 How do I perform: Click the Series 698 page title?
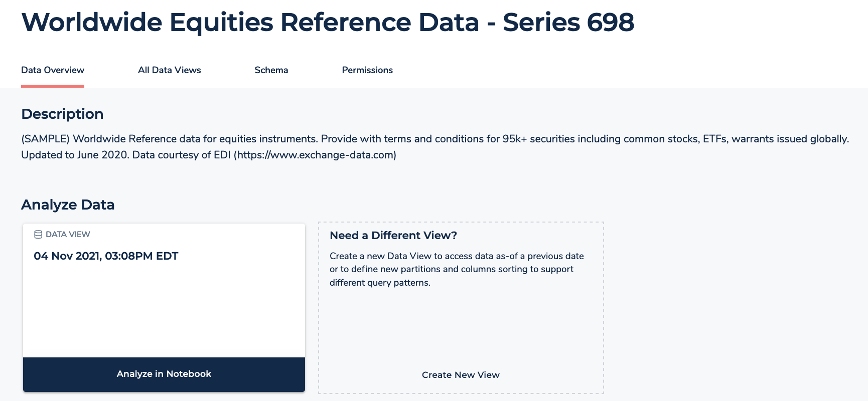[x=328, y=22]
